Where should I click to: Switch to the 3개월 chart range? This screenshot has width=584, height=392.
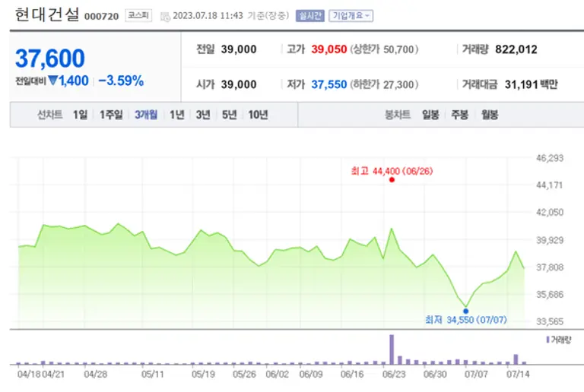coord(146,115)
